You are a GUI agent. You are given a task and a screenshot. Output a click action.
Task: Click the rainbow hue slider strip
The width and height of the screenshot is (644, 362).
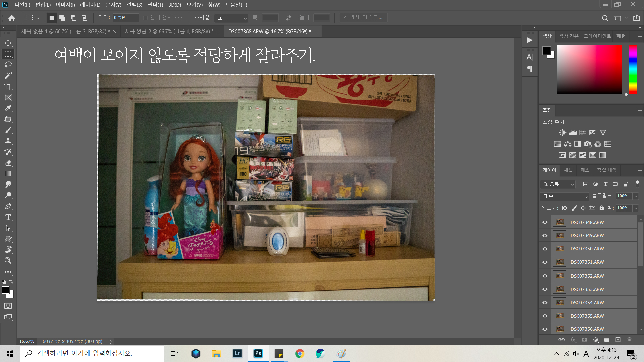633,70
